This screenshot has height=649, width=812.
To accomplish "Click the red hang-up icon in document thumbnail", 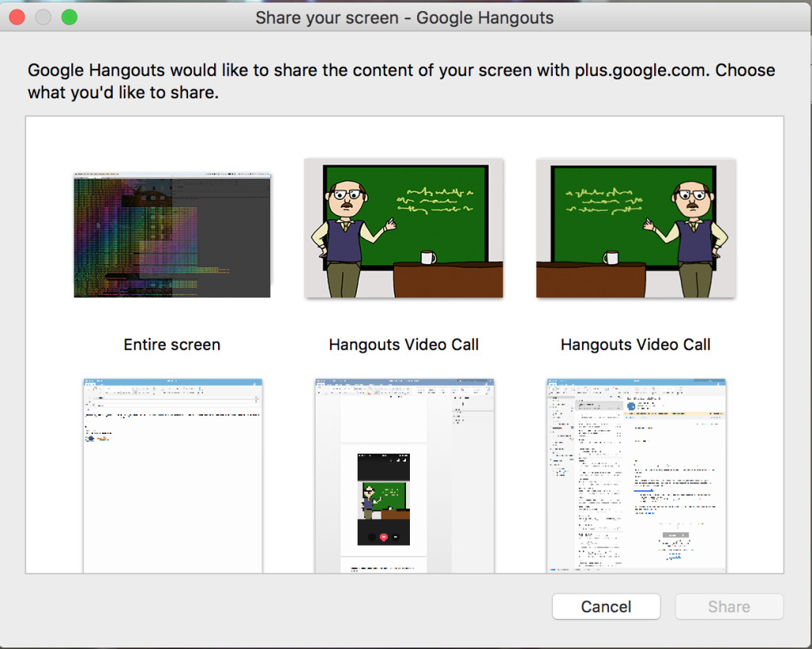I will click(384, 537).
